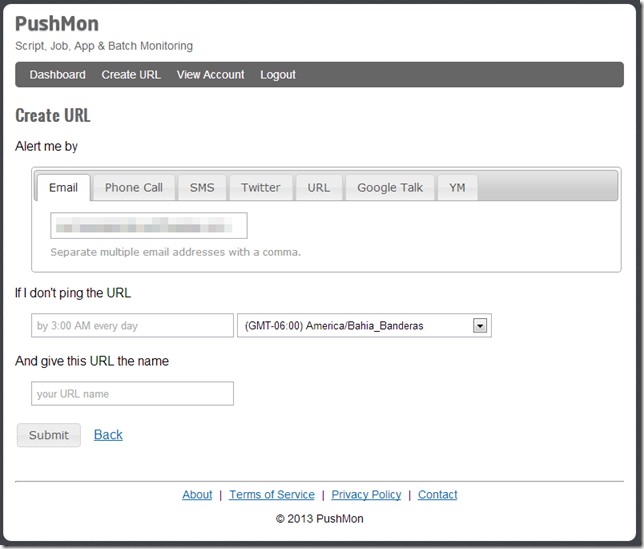The width and height of the screenshot is (644, 549).
Task: Select the Email alert tab
Action: [63, 188]
